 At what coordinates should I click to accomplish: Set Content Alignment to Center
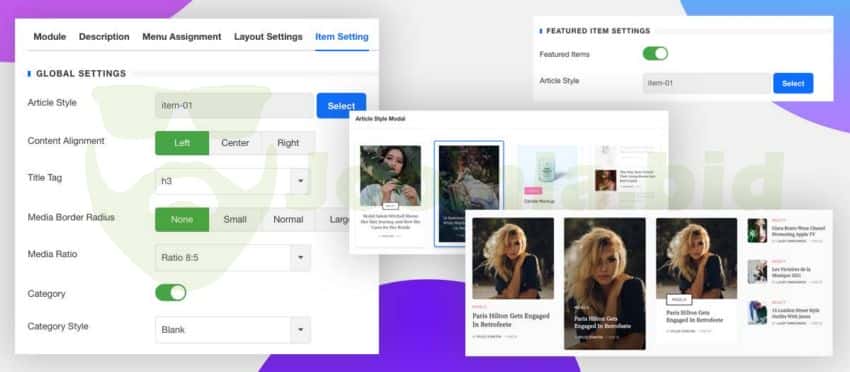[235, 143]
